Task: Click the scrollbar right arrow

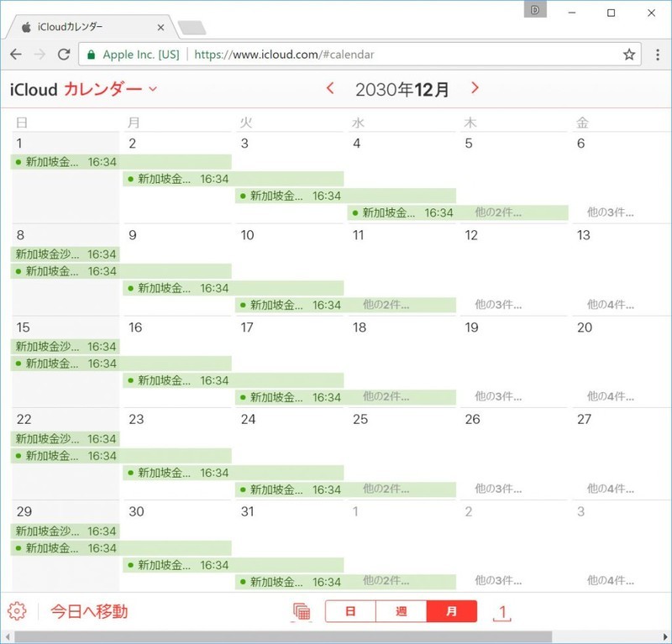Action: (665, 637)
